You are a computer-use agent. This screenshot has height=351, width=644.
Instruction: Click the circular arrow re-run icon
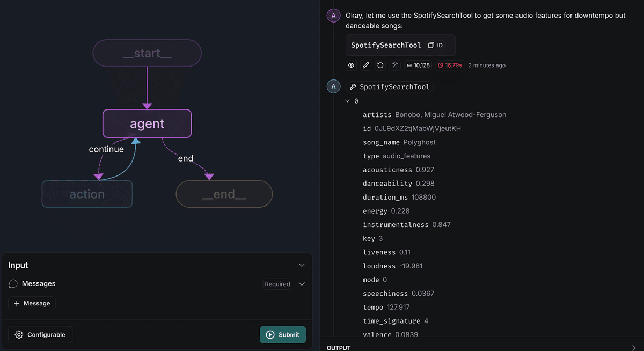click(x=380, y=65)
